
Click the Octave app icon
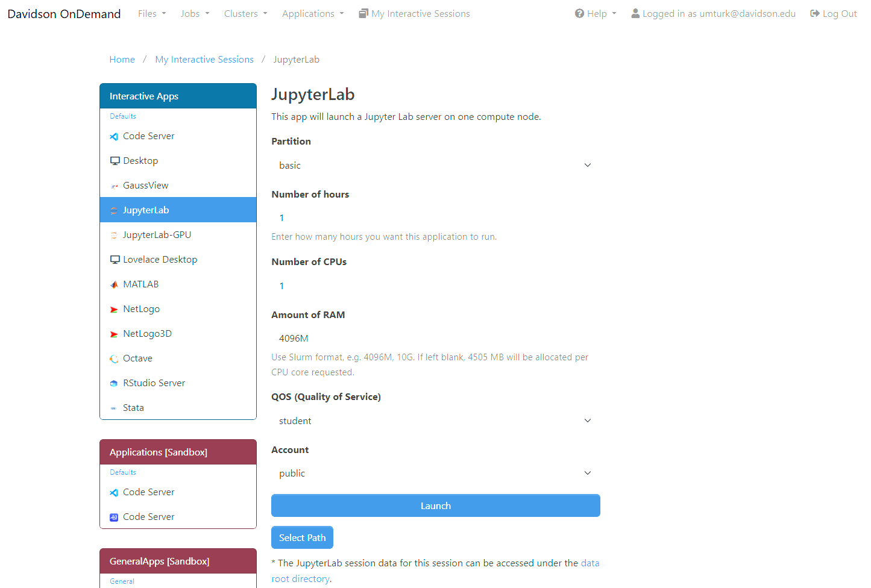pos(114,359)
